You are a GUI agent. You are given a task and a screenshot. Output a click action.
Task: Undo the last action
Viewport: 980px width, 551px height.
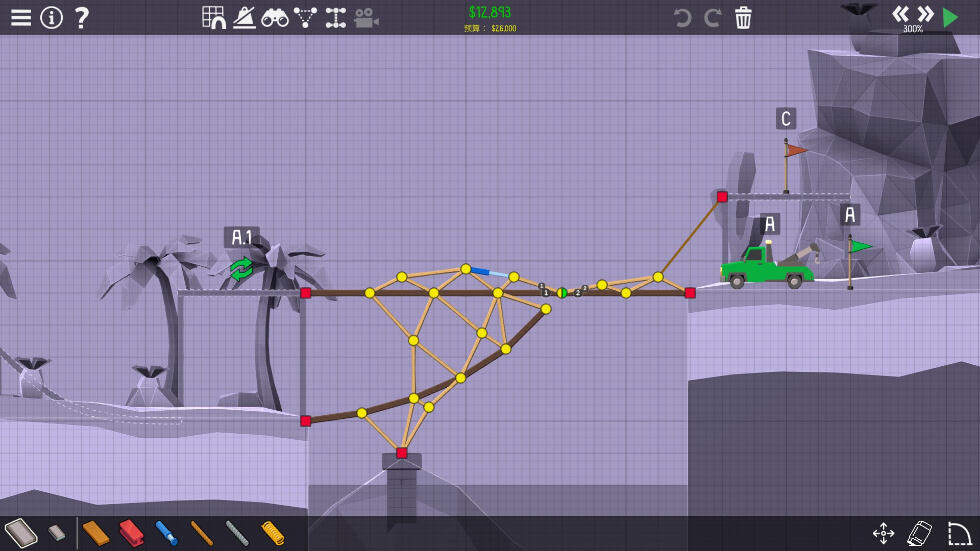point(682,18)
